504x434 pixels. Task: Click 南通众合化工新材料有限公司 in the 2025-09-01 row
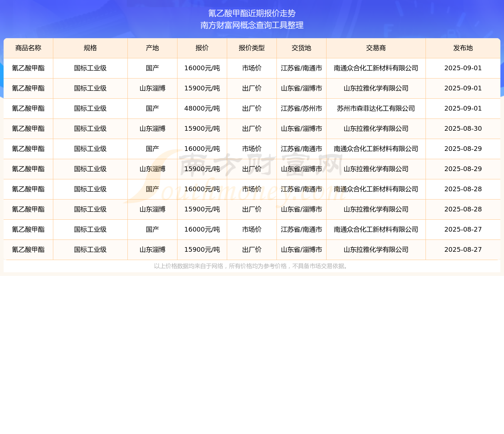pos(376,68)
